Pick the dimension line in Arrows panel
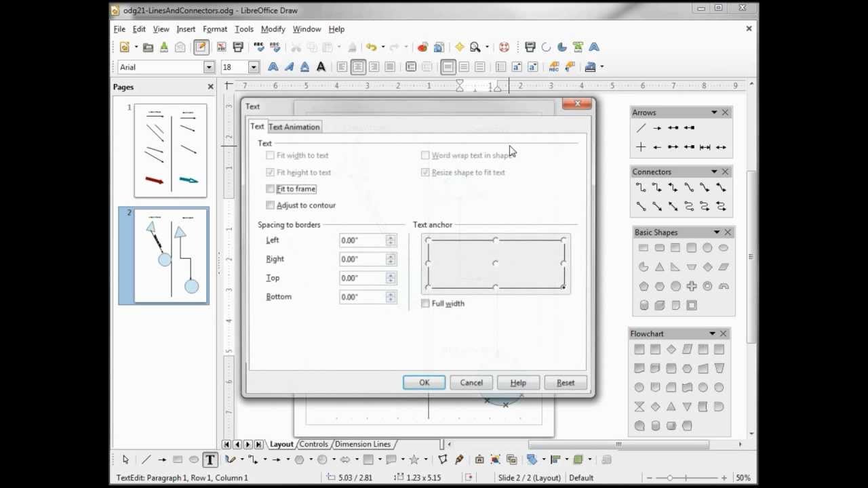 [705, 147]
